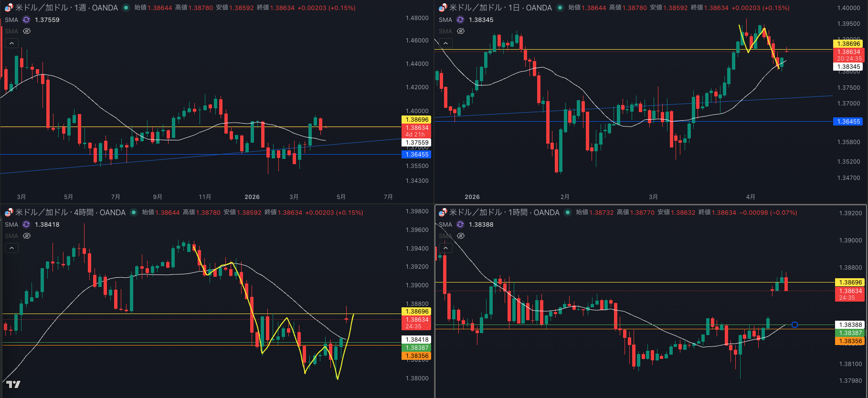This screenshot has height=398, width=868.
Task: Click the blue 1.36455 price label in daily chart
Action: pyautogui.click(x=848, y=122)
